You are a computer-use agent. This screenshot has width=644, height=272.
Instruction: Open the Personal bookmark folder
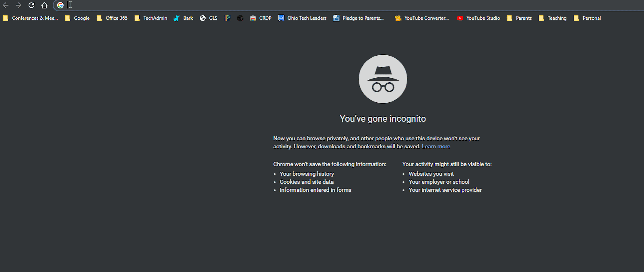pos(587,18)
